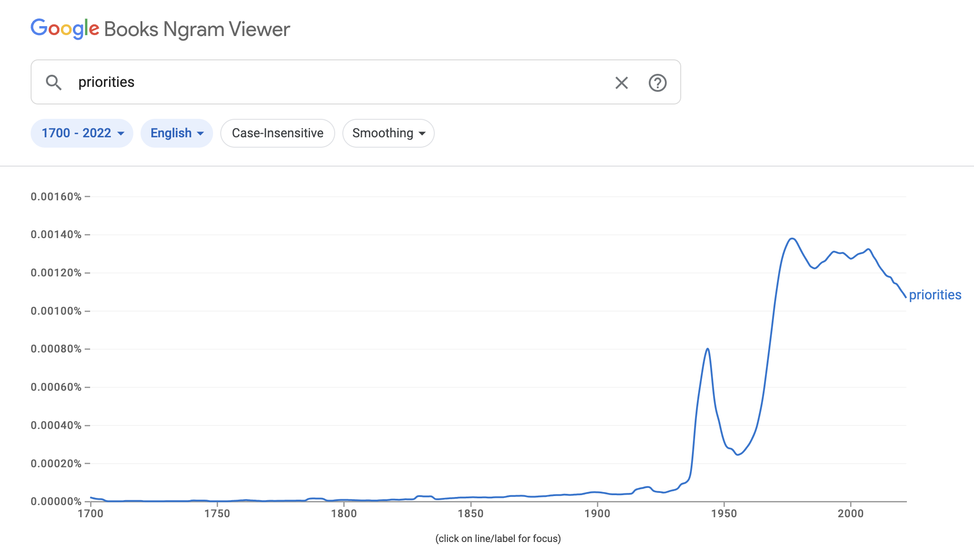This screenshot has height=560, width=974.
Task: Click the priorities line label on chart
Action: coord(935,295)
